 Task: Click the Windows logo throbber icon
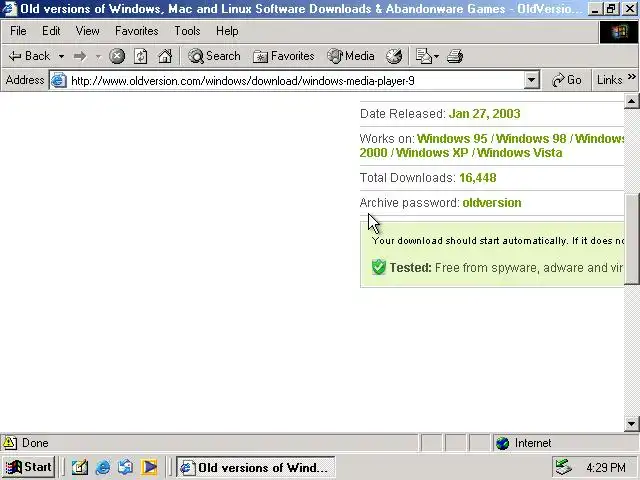coord(619,32)
